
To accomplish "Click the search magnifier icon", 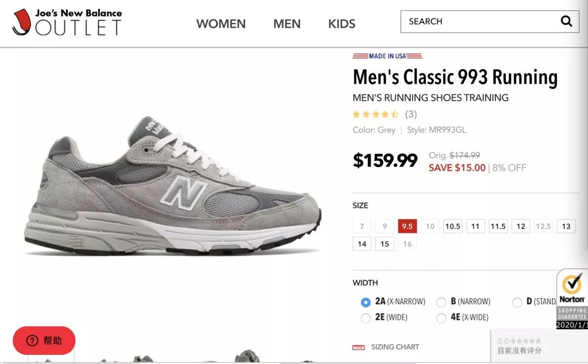I will (x=566, y=21).
